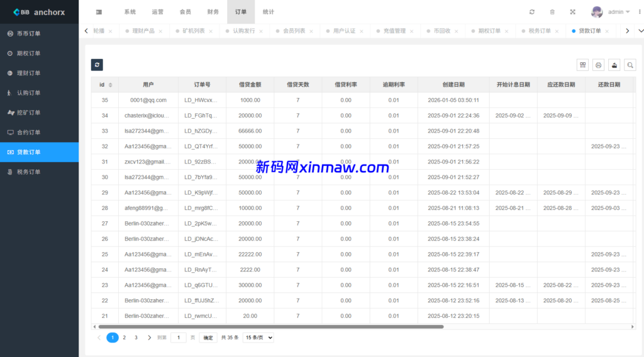Close the 矿机列表 tab
The height and width of the screenshot is (357, 644).
211,31
